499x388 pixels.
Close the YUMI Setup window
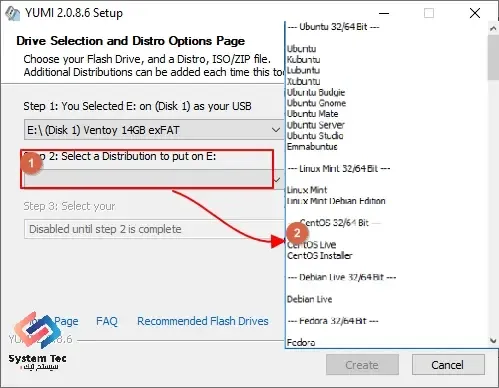tap(475, 13)
